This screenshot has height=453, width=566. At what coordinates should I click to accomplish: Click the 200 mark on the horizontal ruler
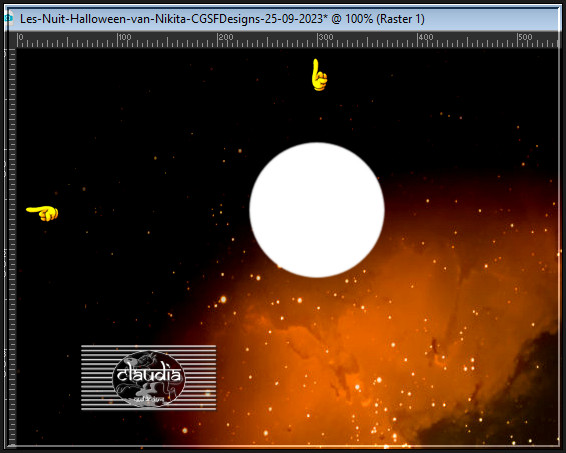click(x=226, y=37)
